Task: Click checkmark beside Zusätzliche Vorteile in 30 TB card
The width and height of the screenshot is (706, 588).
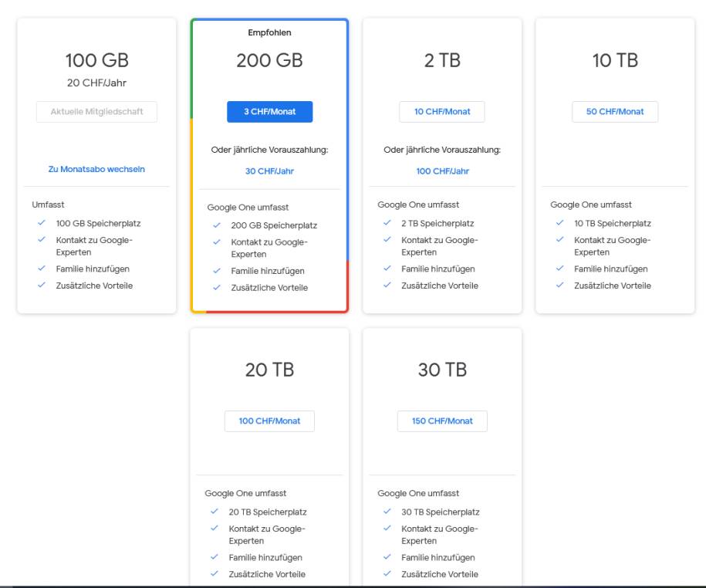Action: [387, 573]
